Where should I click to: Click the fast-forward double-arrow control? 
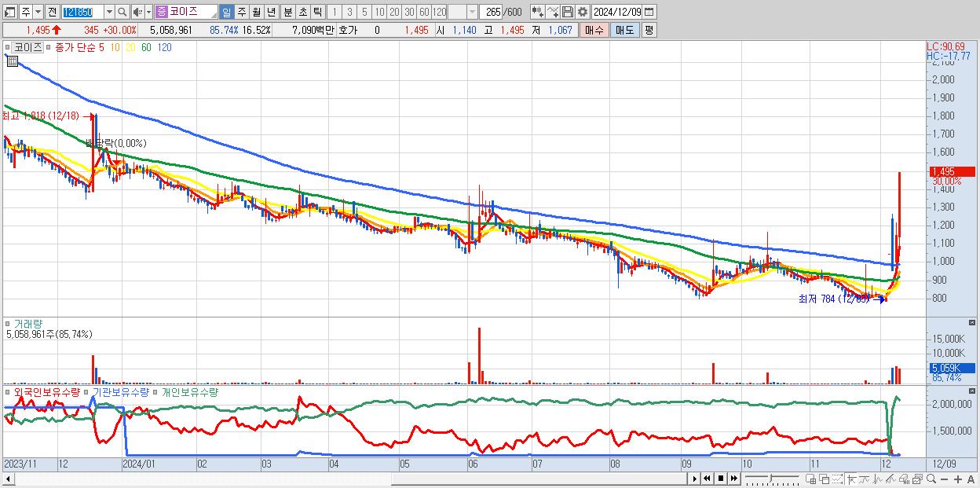pos(733,479)
